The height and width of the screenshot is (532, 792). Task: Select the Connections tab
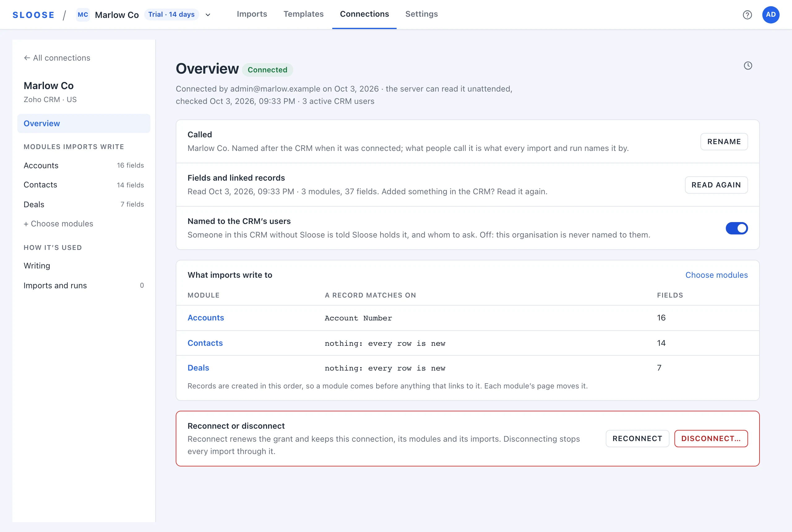tap(364, 14)
